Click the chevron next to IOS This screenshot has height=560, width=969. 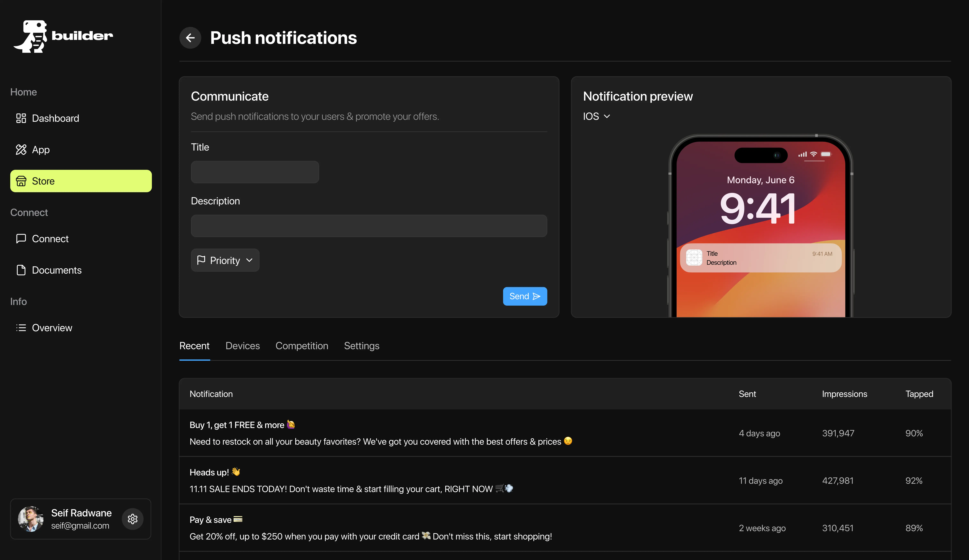(607, 116)
